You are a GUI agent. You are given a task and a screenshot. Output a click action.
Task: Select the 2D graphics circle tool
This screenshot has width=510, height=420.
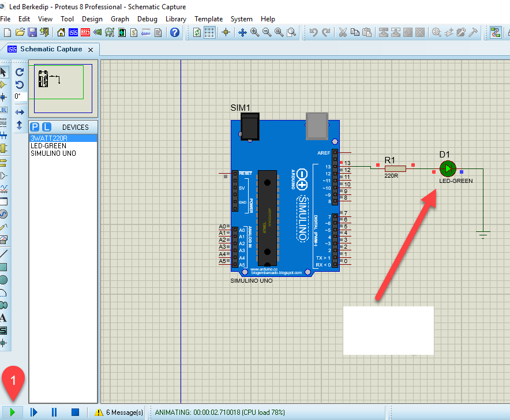(3, 280)
